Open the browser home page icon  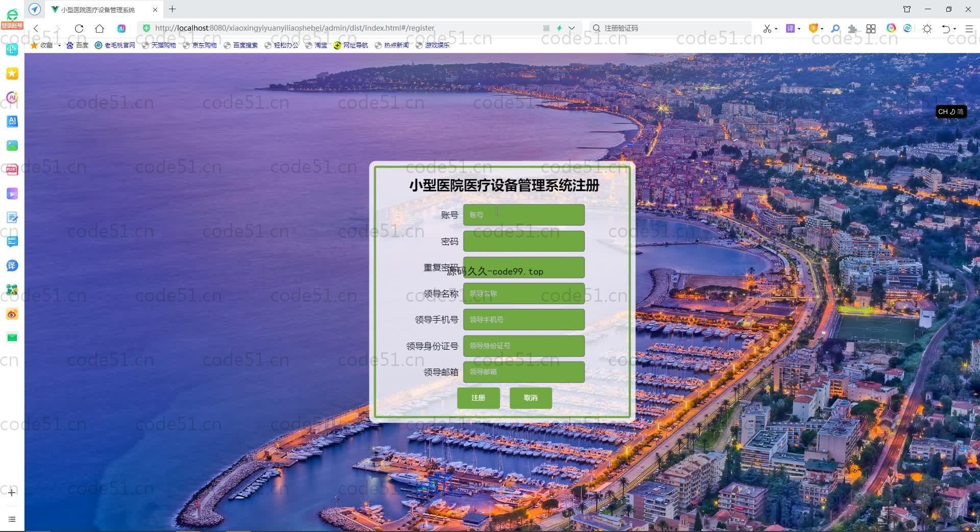100,29
